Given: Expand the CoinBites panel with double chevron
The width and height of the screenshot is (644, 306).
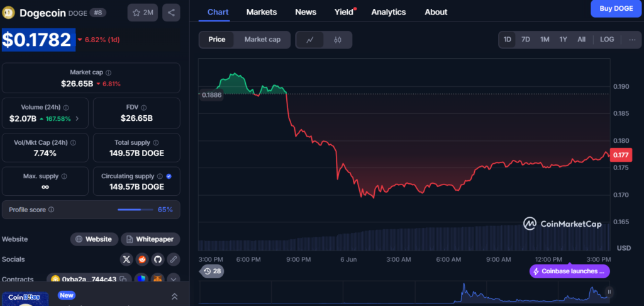Looking at the screenshot, I should point(175,296).
